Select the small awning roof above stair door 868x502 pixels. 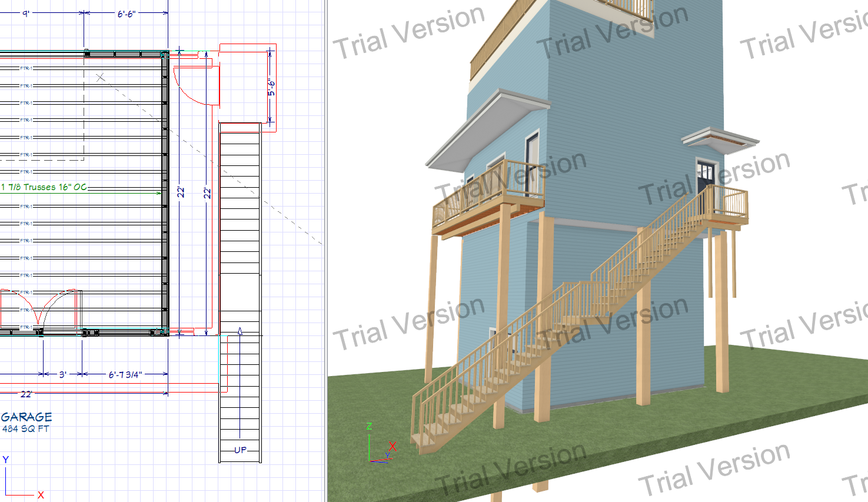pos(720,141)
